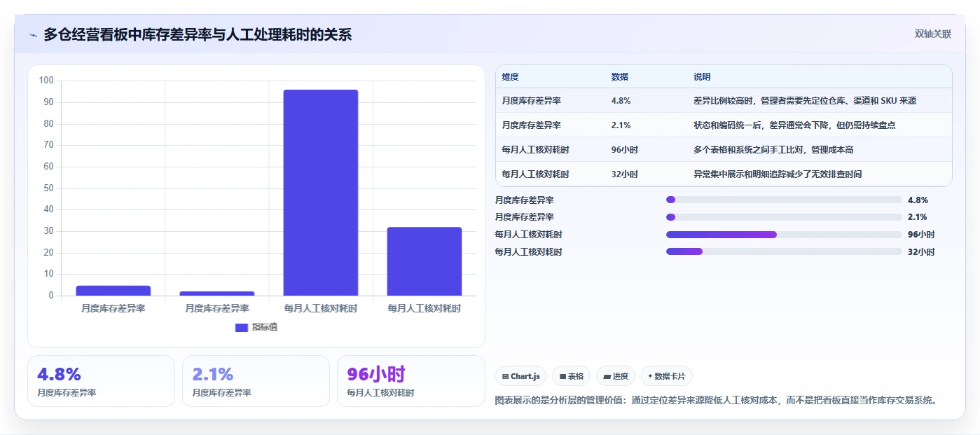Click the progress bar showing 4.8%
This screenshot has width=980, height=435.
click(x=784, y=200)
